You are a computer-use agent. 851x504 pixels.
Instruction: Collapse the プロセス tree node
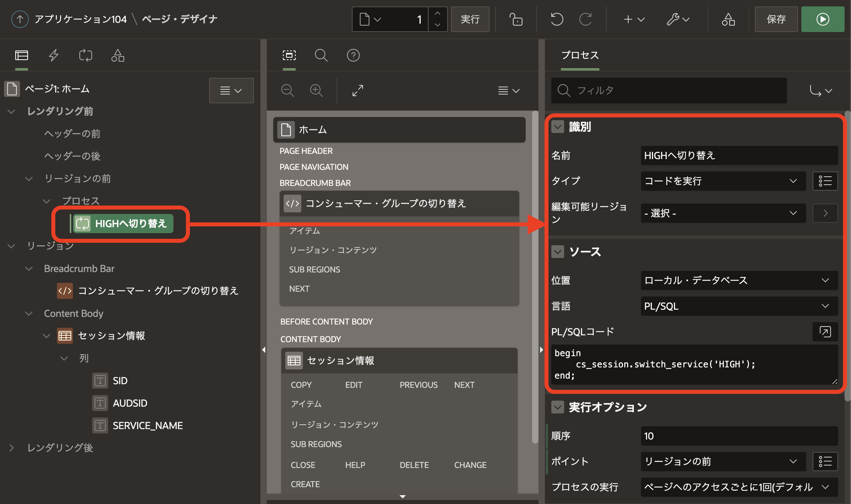(x=46, y=201)
